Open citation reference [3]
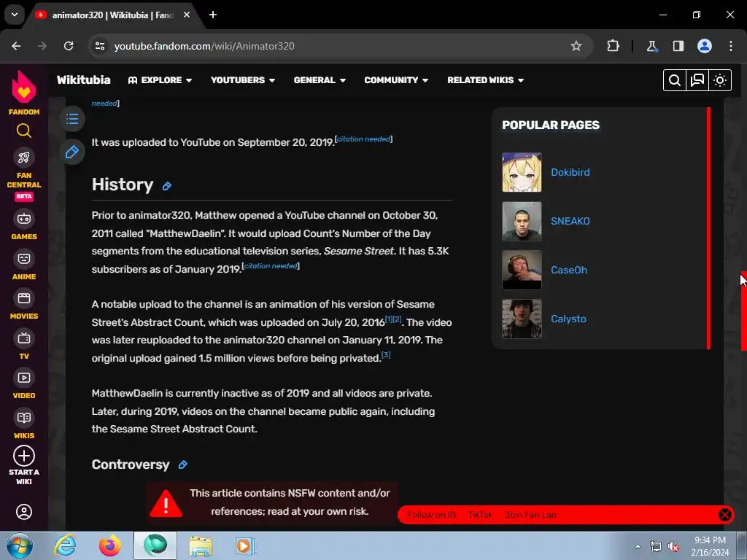Image resolution: width=747 pixels, height=560 pixels. coord(386,355)
